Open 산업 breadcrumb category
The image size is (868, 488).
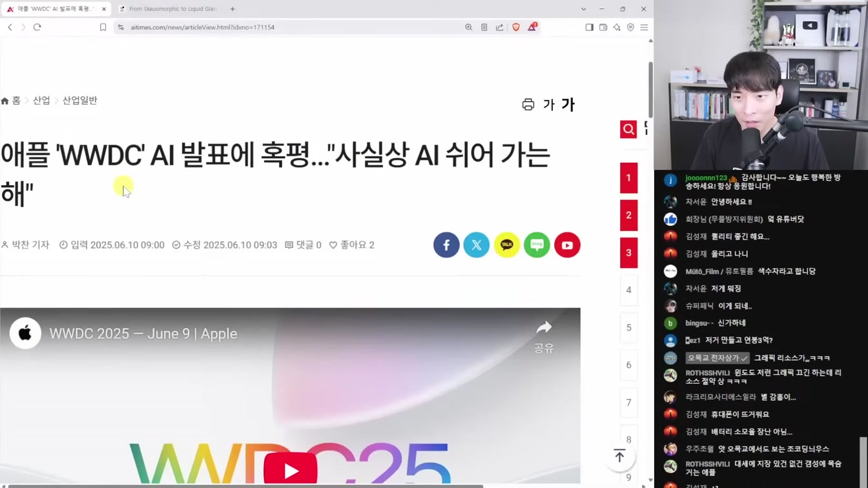point(41,101)
